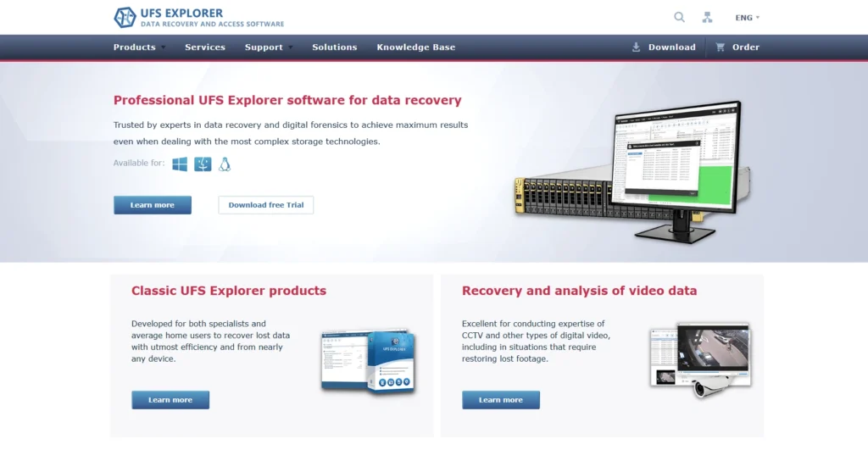Expand the Products dropdown arrow

pyautogui.click(x=164, y=47)
